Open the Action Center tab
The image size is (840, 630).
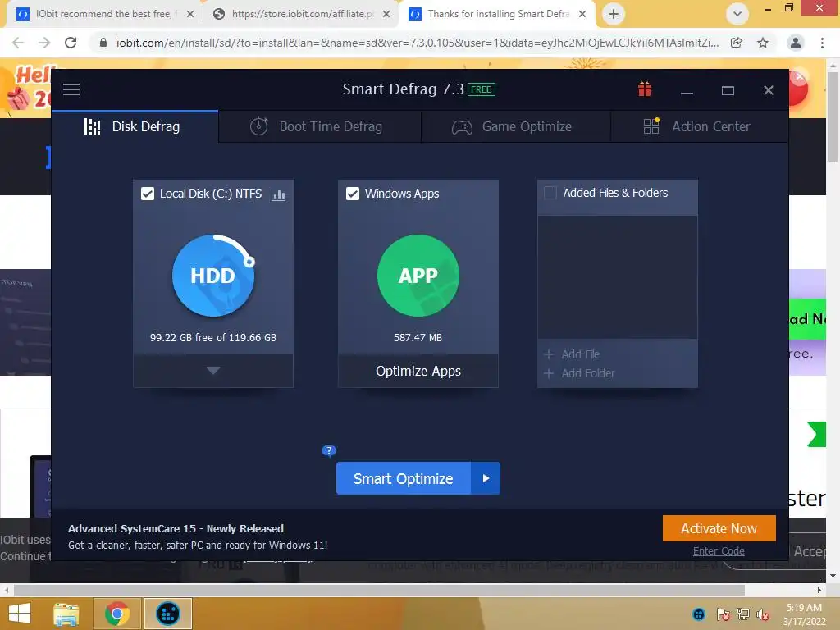click(700, 126)
